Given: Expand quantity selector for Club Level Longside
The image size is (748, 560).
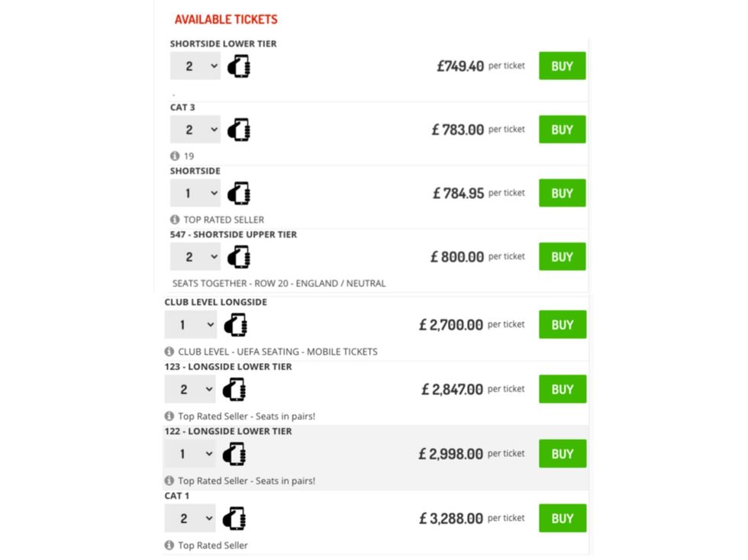Looking at the screenshot, I should (190, 325).
